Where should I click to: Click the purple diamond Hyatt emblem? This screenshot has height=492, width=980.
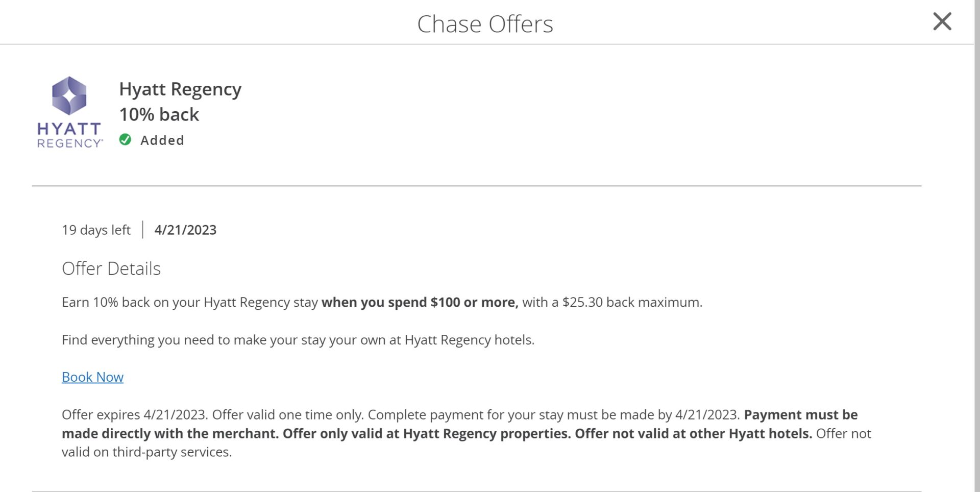(70, 94)
